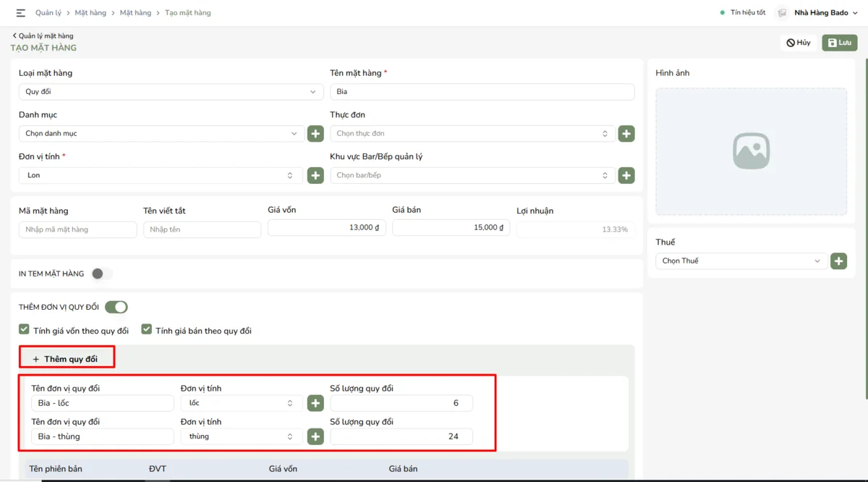This screenshot has height=482, width=868.
Task: Click the Tên viết tắt input field
Action: pos(202,229)
